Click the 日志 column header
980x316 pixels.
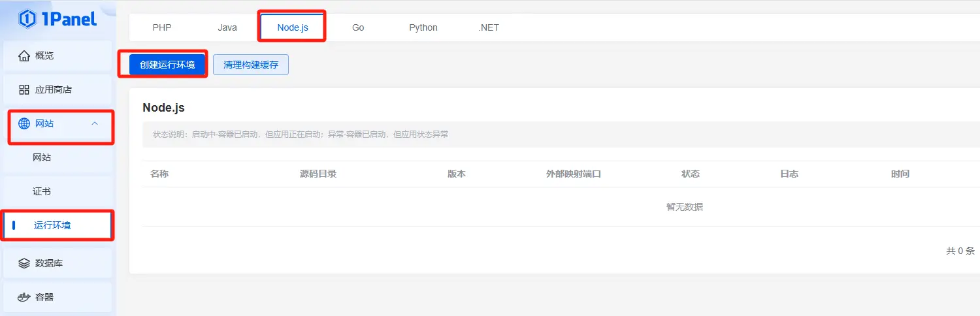[x=789, y=174]
